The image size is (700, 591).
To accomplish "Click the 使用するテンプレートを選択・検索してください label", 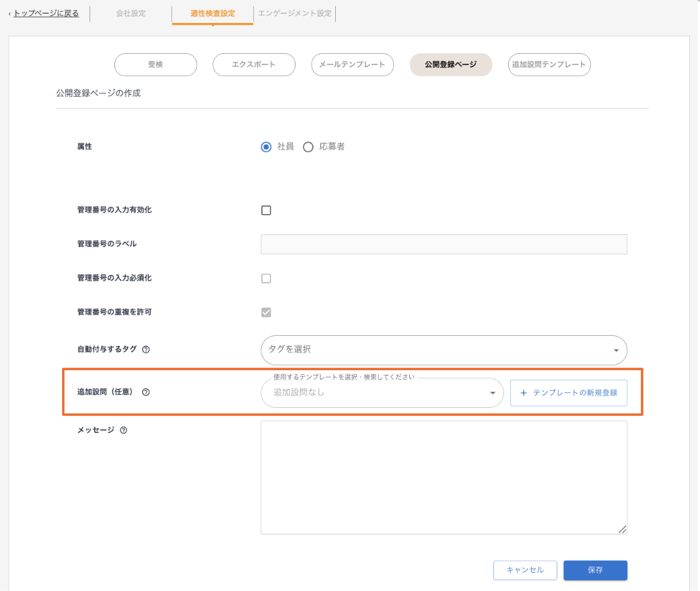I will click(344, 377).
